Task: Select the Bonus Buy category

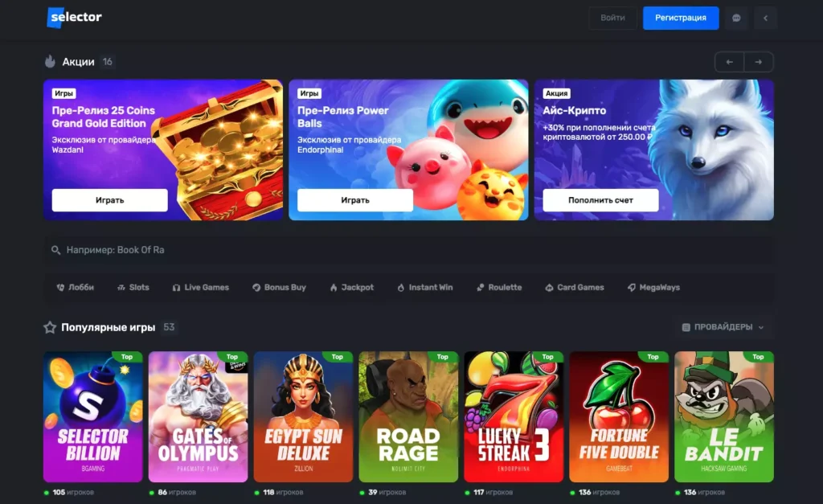Action: pos(279,287)
